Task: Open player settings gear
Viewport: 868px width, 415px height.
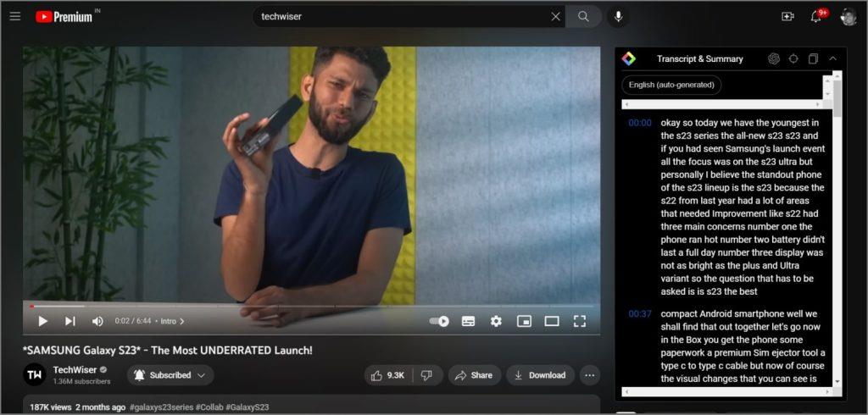Action: pos(496,321)
